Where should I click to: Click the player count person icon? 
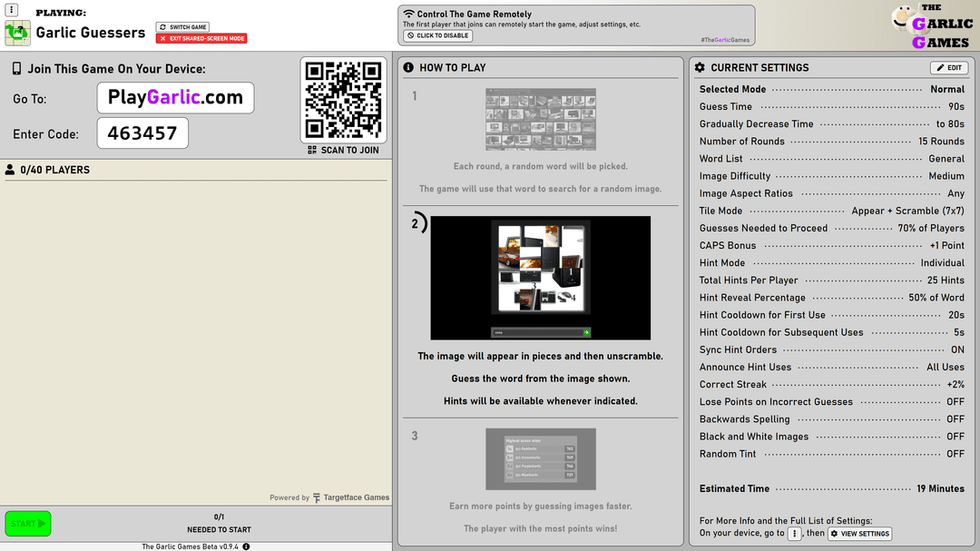pyautogui.click(x=10, y=170)
